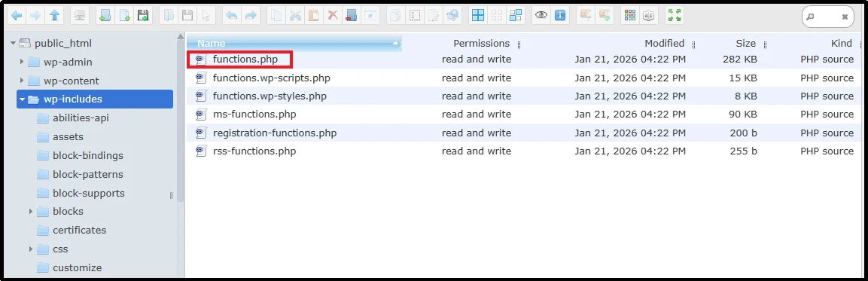868x281 pixels.
Task: Sort by Modified column header
Action: [x=664, y=43]
